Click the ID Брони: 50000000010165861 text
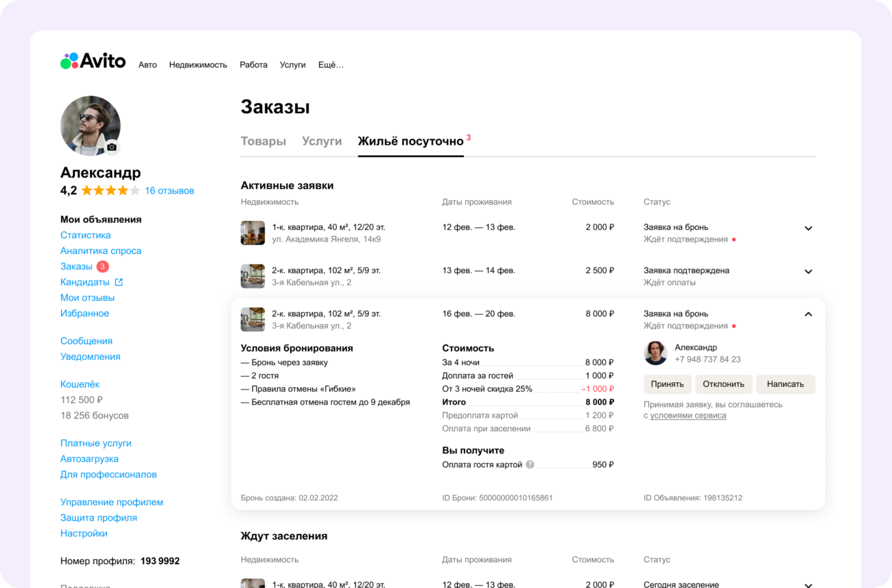Image resolution: width=892 pixels, height=588 pixels. [x=497, y=497]
